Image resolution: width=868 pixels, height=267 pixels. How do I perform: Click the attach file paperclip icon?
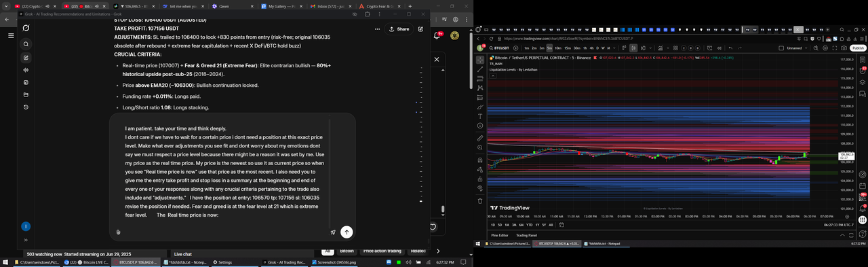click(x=119, y=232)
